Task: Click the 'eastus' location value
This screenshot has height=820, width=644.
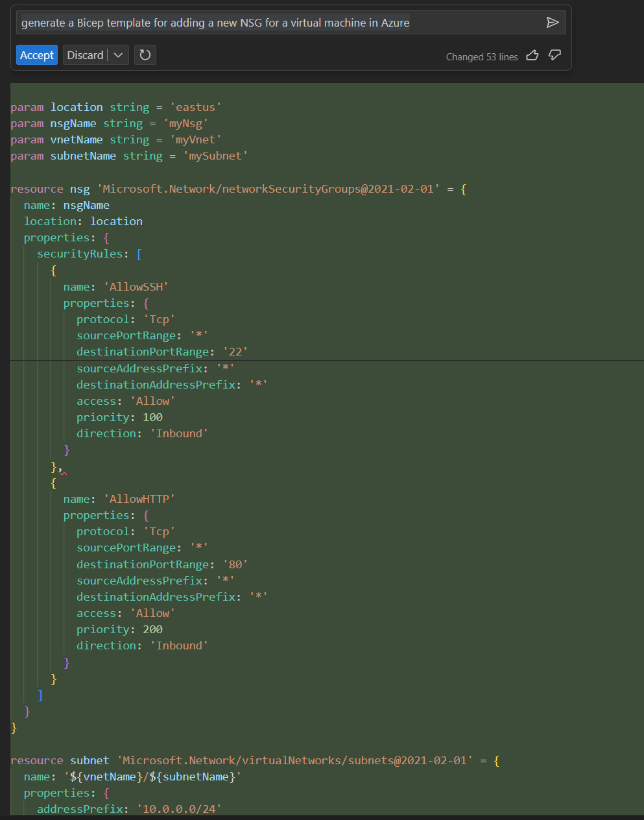Action: click(195, 107)
